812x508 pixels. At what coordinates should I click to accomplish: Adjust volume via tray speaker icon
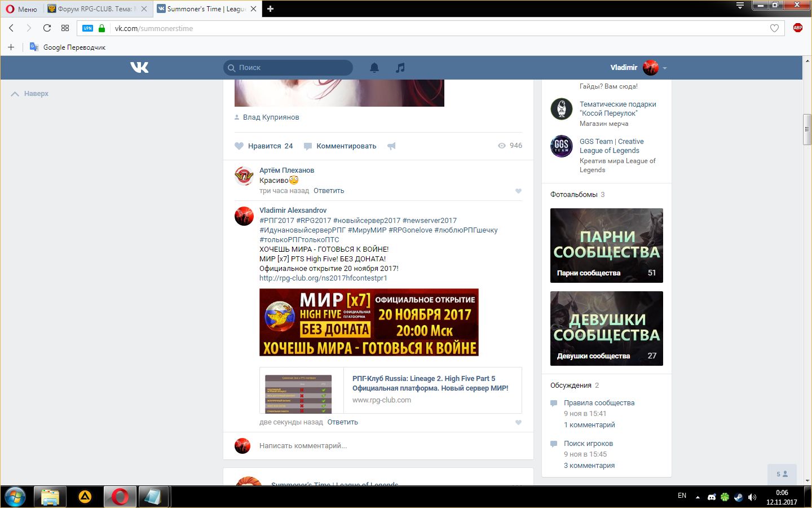[x=752, y=497]
